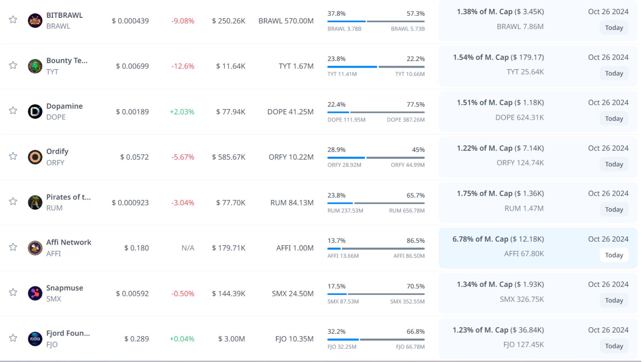Click the Pirates RUM palm logo
644x362 pixels.
pyautogui.click(x=35, y=202)
